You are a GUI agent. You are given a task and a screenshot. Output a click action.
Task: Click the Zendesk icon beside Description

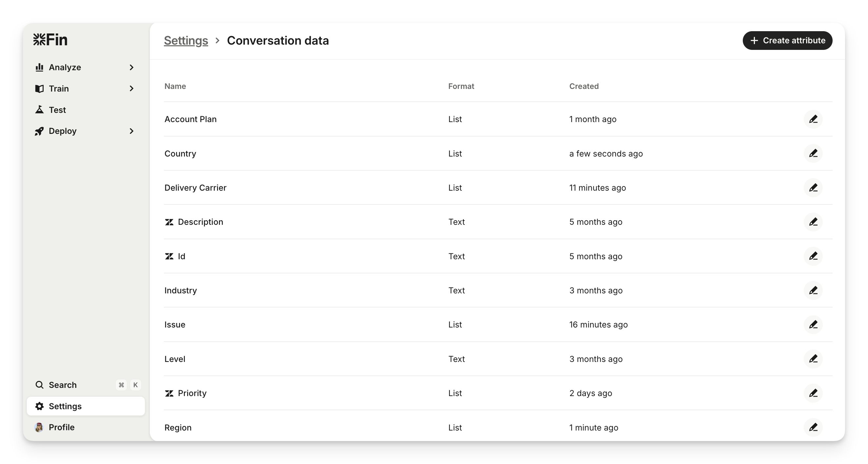[x=169, y=222]
